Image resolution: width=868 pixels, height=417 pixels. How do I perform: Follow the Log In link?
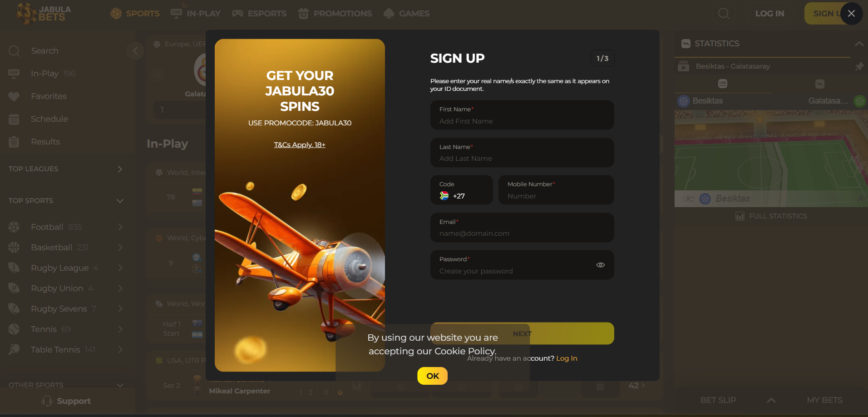click(567, 358)
